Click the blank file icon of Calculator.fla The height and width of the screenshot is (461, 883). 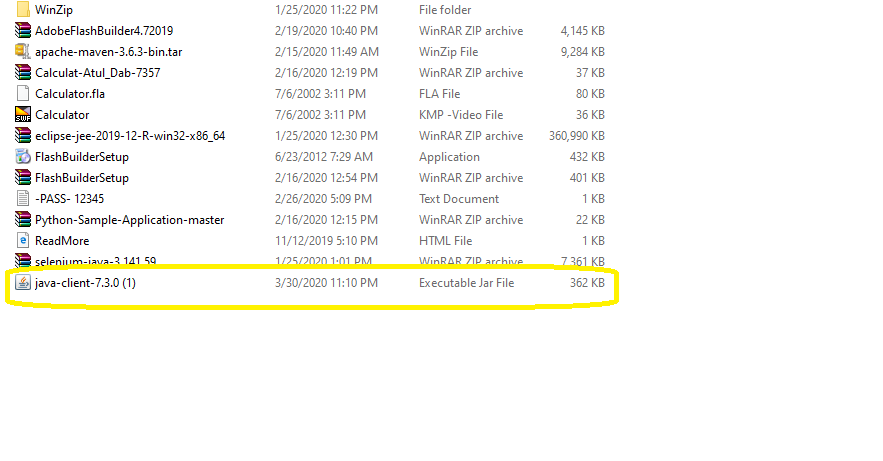pyautogui.click(x=23, y=93)
